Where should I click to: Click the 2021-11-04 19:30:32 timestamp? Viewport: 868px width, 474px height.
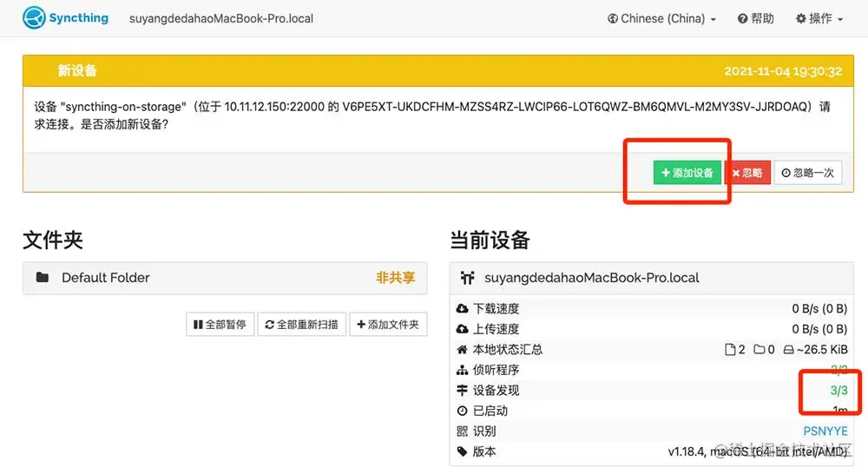(783, 71)
